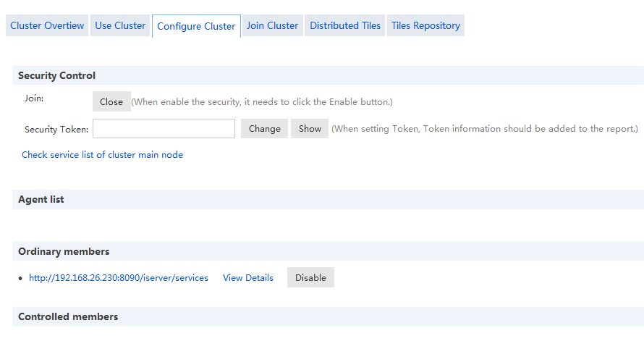Click the Join label in Security Control
The width and height of the screenshot is (644, 341).
coord(34,98)
